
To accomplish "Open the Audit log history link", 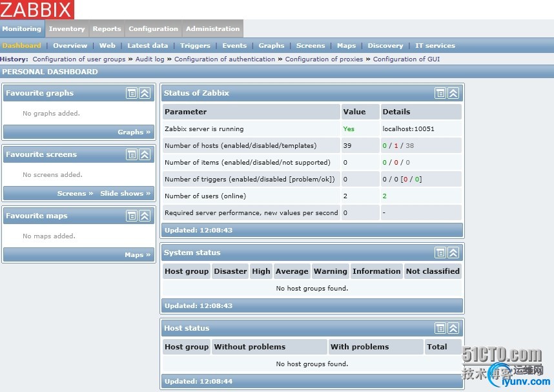I will (x=150, y=59).
